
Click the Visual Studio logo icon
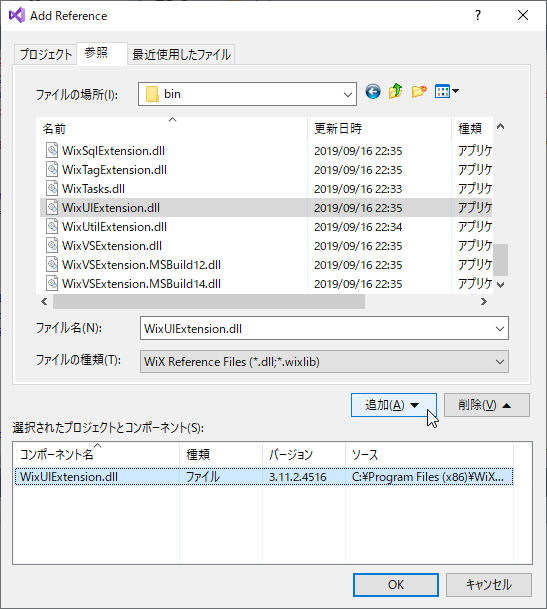(x=17, y=16)
